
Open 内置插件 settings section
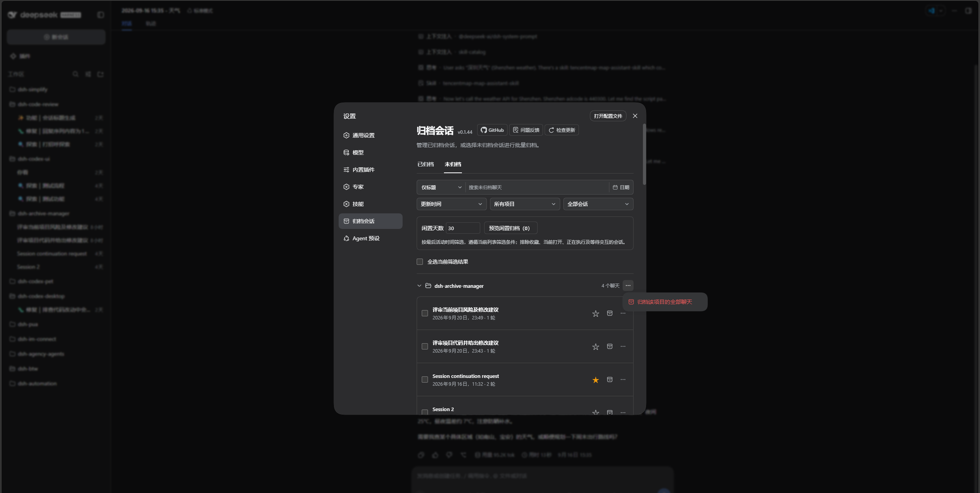pos(370,170)
